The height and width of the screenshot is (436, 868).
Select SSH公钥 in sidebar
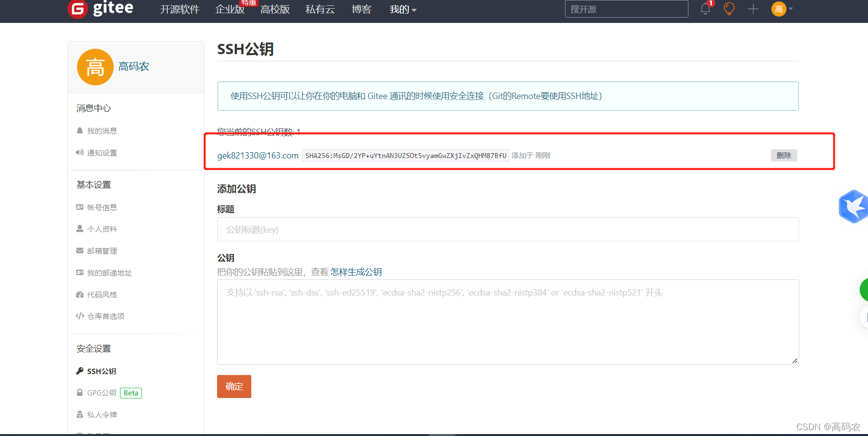click(x=101, y=371)
